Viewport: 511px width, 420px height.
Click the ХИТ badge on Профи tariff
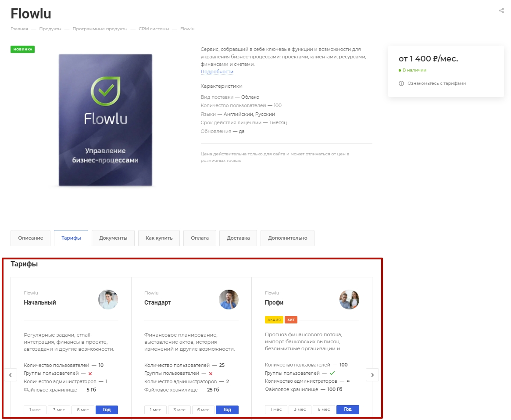(291, 319)
